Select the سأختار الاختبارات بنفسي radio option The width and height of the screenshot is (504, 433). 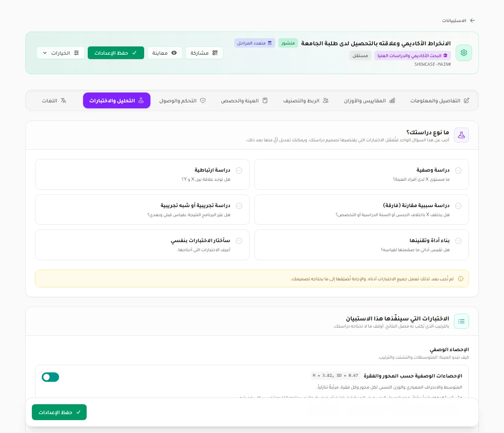point(239,241)
